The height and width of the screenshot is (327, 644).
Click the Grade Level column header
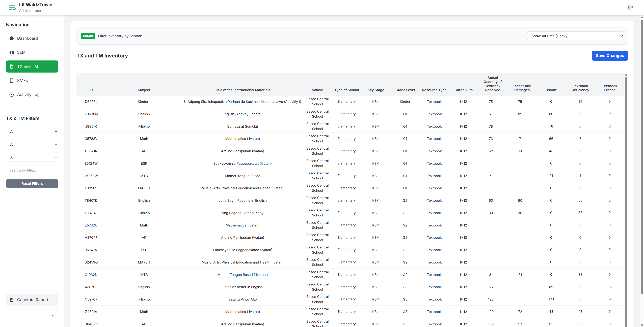coord(405,90)
